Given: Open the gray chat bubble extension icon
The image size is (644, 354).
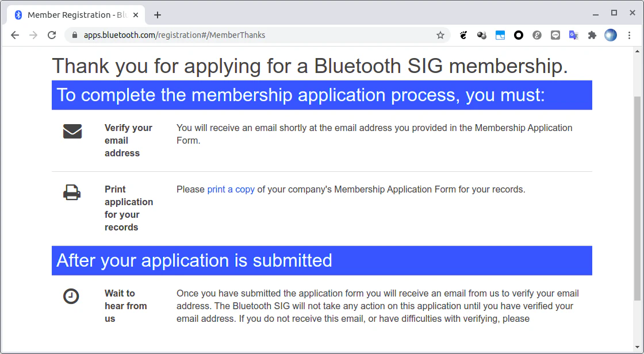Looking at the screenshot, I should point(555,35).
